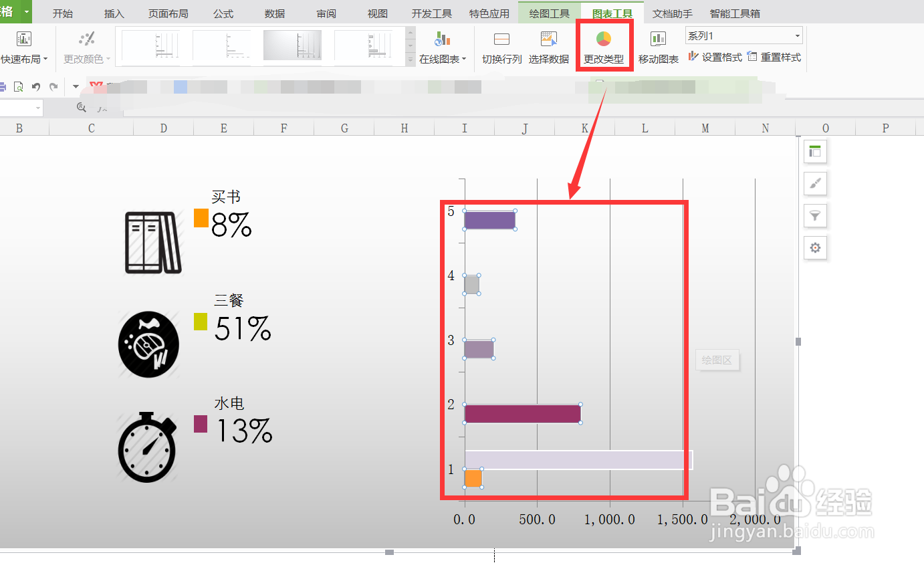Select the purple bar at category 5
Screen dimensions: 924x563
point(489,220)
